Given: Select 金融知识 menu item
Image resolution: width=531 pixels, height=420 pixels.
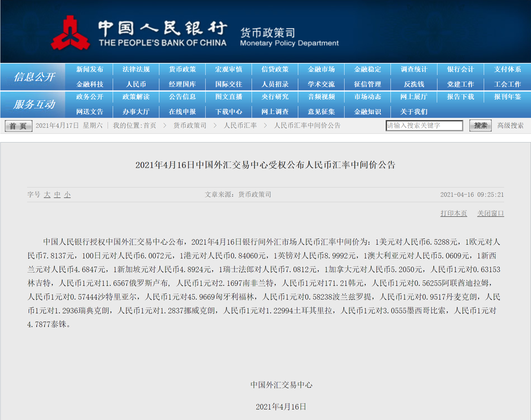Looking at the screenshot, I should [x=368, y=112].
